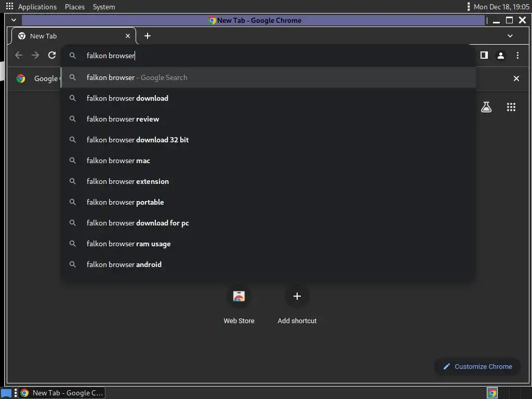Select suggestion 'falkon browser android'
Screen dimensions: 532x399
(x=268, y=264)
